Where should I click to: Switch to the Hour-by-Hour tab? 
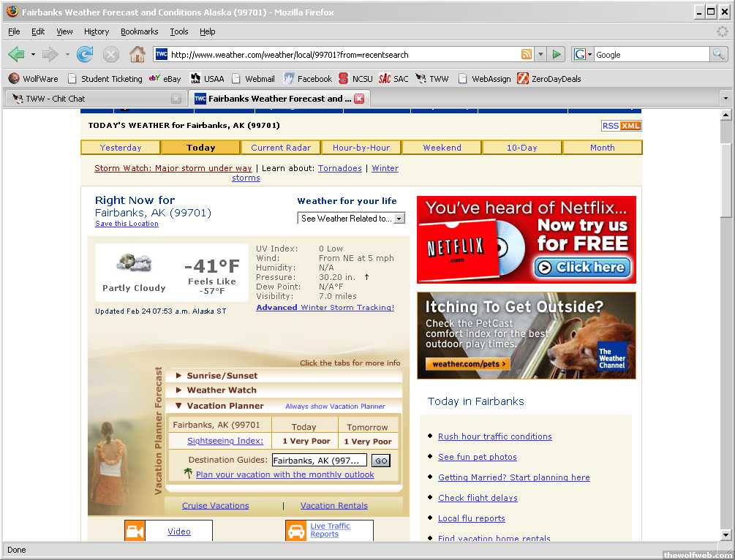(361, 148)
